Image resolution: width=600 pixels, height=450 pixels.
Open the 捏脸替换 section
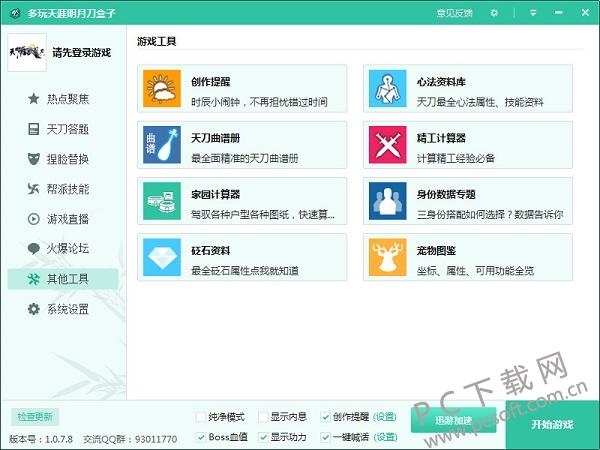pos(63,159)
